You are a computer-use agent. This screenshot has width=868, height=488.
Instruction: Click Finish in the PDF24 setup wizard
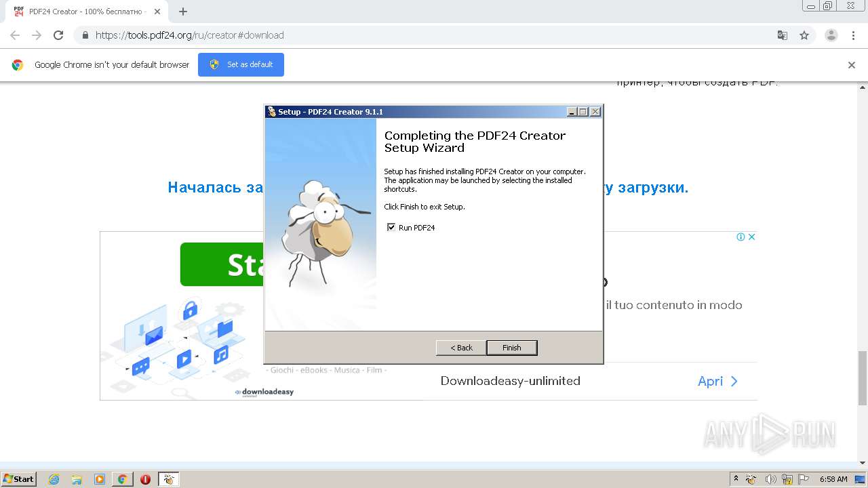point(512,348)
